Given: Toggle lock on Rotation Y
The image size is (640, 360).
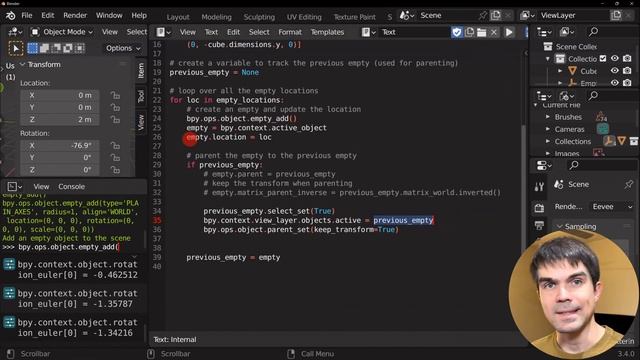Looking at the screenshot, I should point(115,158).
